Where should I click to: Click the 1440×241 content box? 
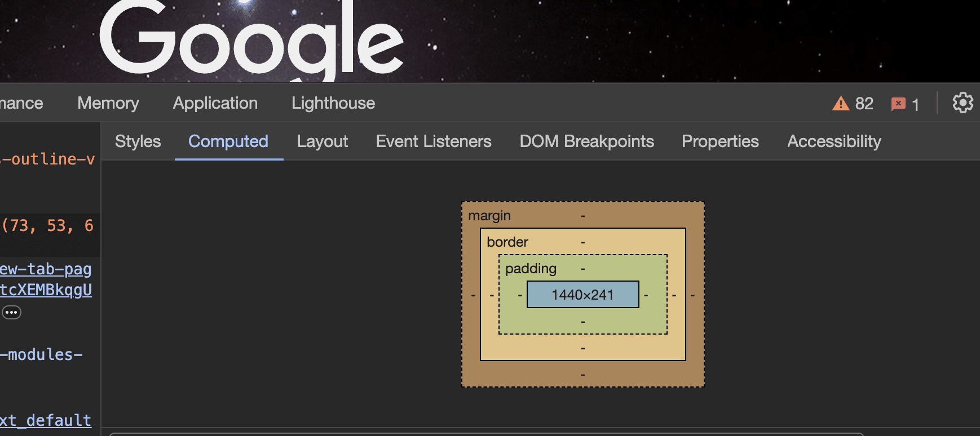(583, 295)
